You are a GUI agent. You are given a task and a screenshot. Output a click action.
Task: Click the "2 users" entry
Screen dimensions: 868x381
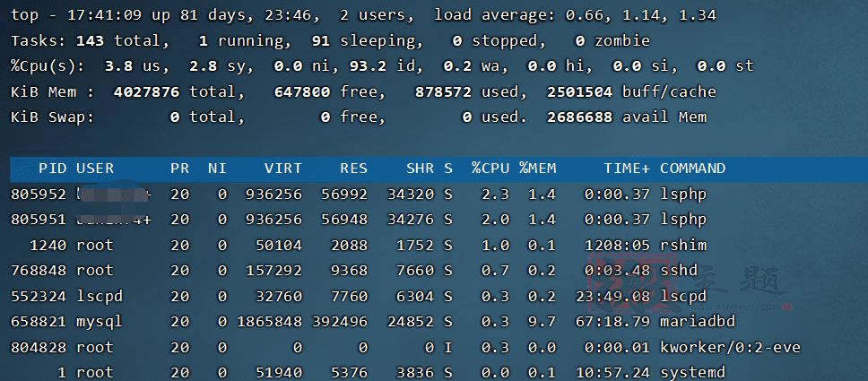coord(377,15)
